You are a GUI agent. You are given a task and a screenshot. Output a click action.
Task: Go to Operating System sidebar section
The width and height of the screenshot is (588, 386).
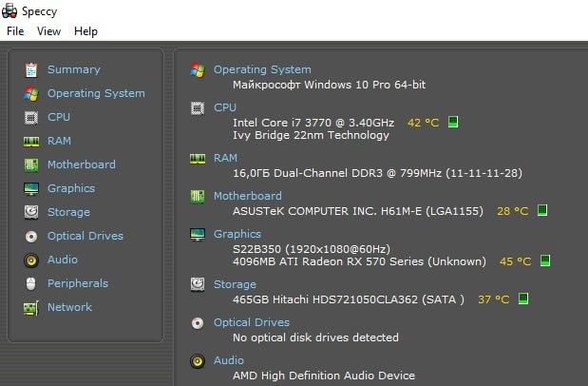pyautogui.click(x=96, y=93)
